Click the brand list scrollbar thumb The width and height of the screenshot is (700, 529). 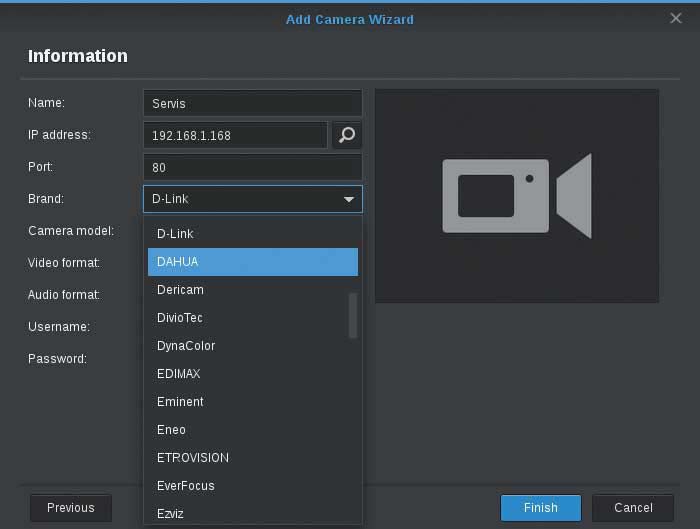353,315
